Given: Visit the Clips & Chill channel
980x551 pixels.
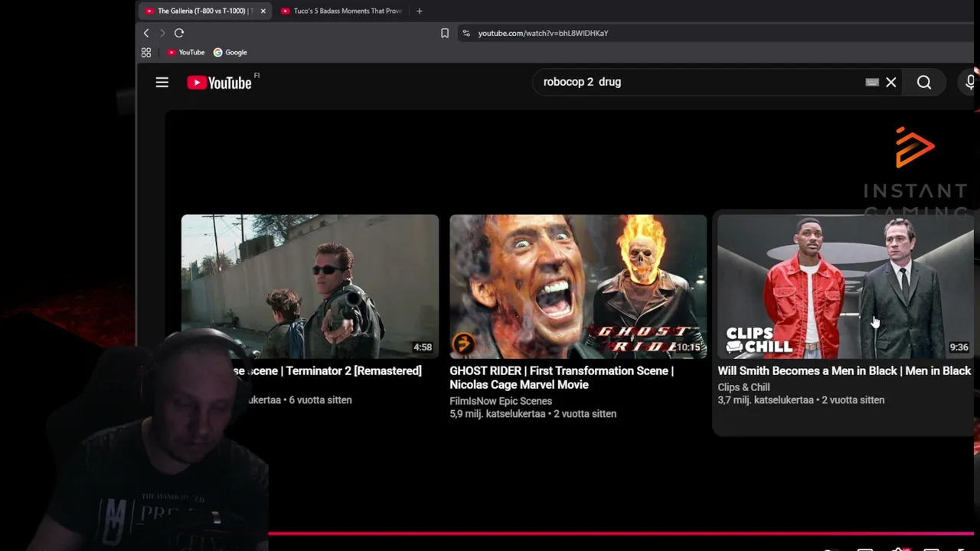Looking at the screenshot, I should pyautogui.click(x=743, y=387).
